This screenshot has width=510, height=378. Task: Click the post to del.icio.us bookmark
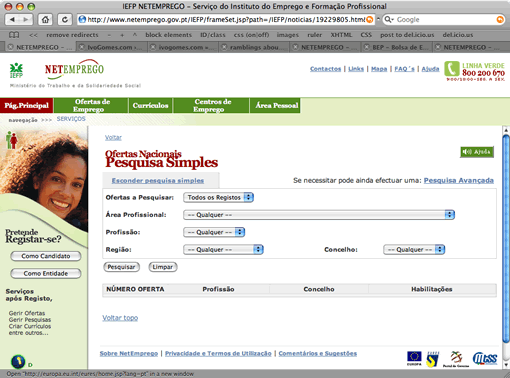407,35
